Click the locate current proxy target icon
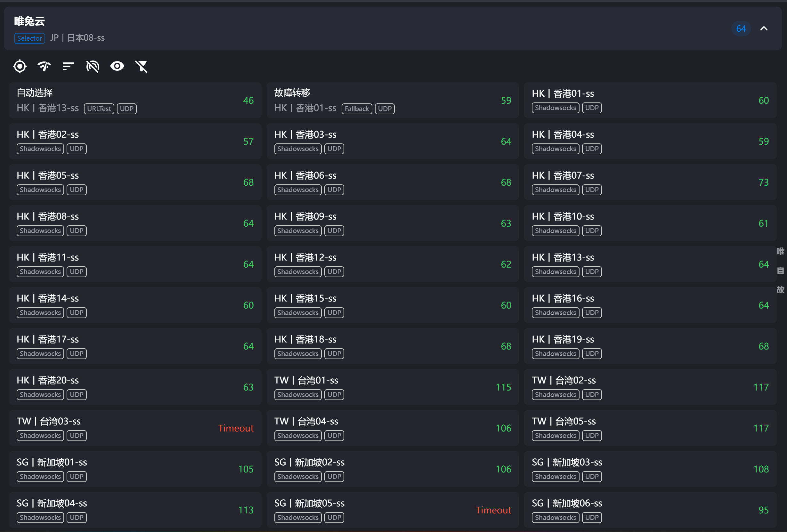Image resolution: width=787 pixels, height=532 pixels. pyautogui.click(x=20, y=66)
